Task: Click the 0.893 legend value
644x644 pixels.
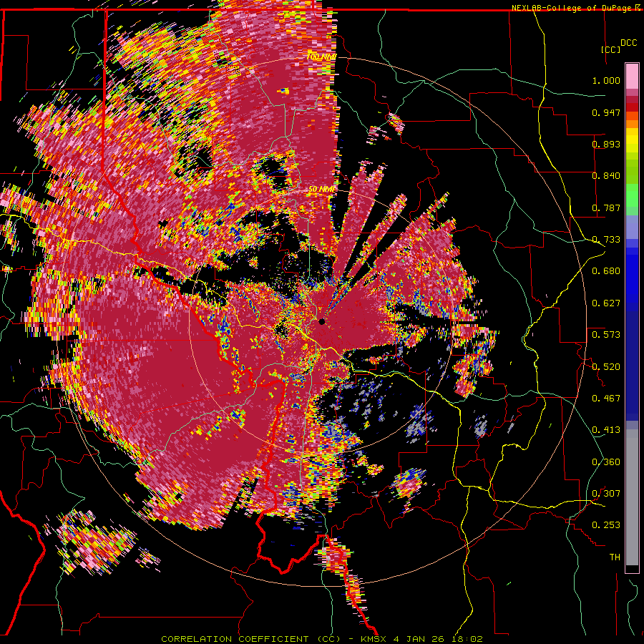Action: [x=606, y=144]
